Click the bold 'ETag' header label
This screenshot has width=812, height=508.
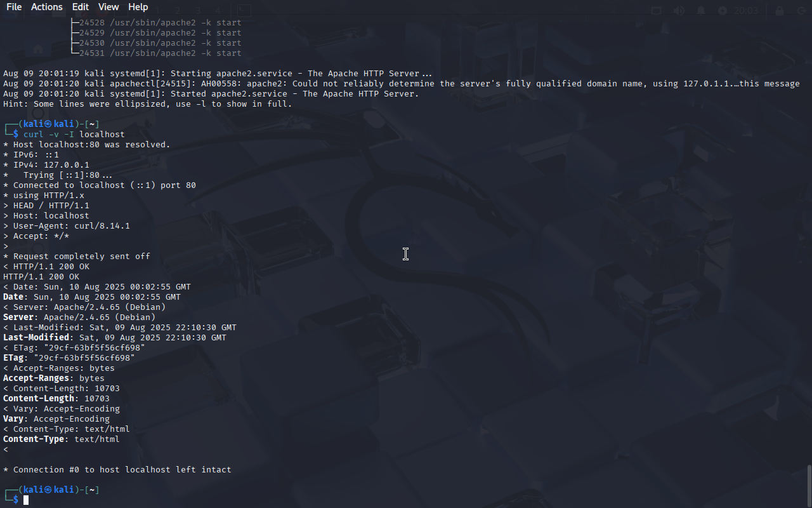pos(13,358)
